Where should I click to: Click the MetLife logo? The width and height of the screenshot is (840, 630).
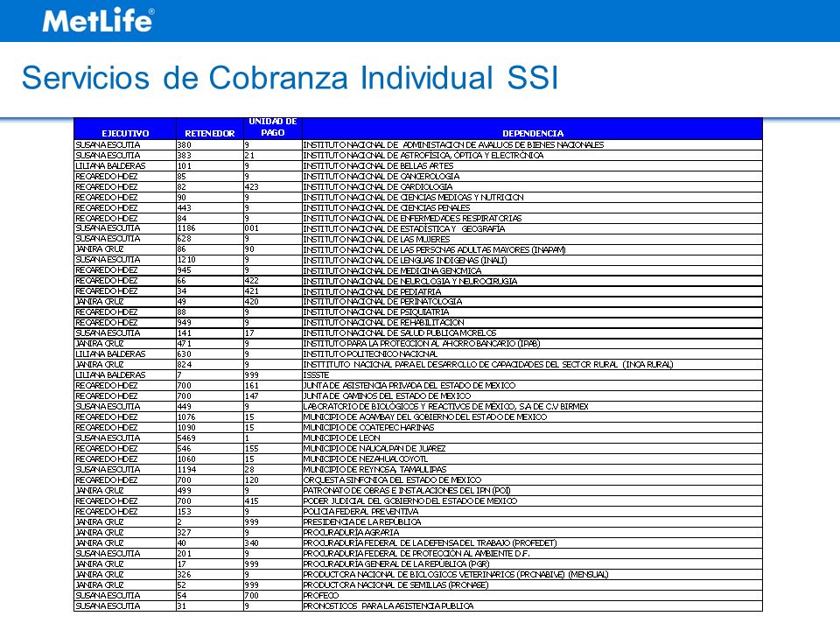pos(98,21)
